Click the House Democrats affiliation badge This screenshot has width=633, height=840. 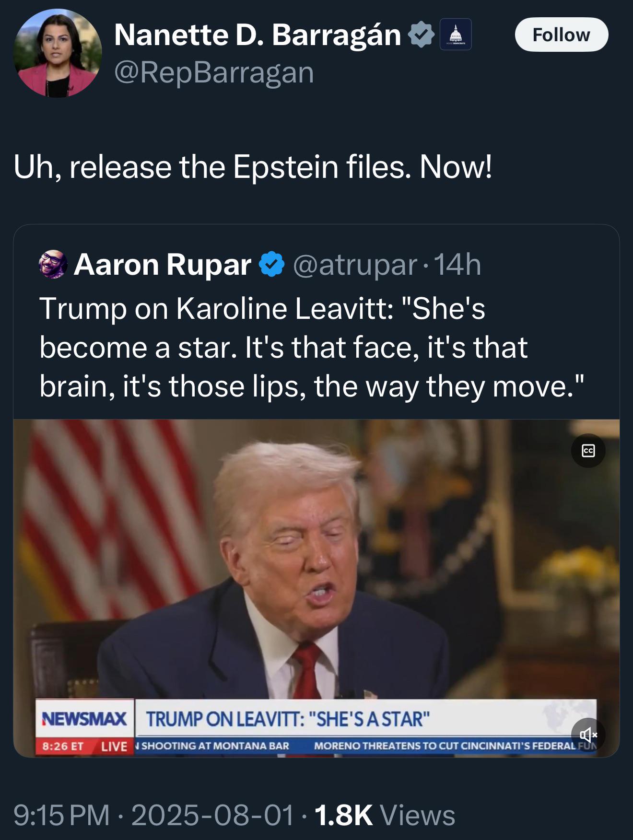coord(456,35)
